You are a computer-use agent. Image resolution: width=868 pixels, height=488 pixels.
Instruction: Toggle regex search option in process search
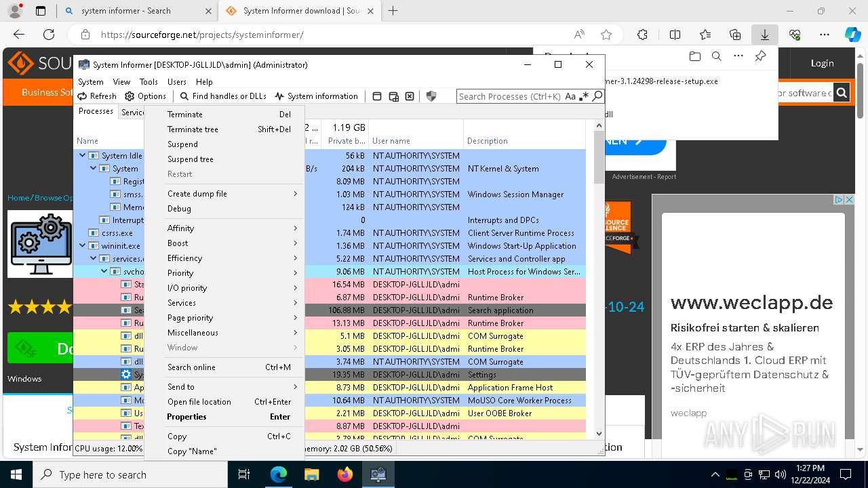pyautogui.click(x=584, y=96)
